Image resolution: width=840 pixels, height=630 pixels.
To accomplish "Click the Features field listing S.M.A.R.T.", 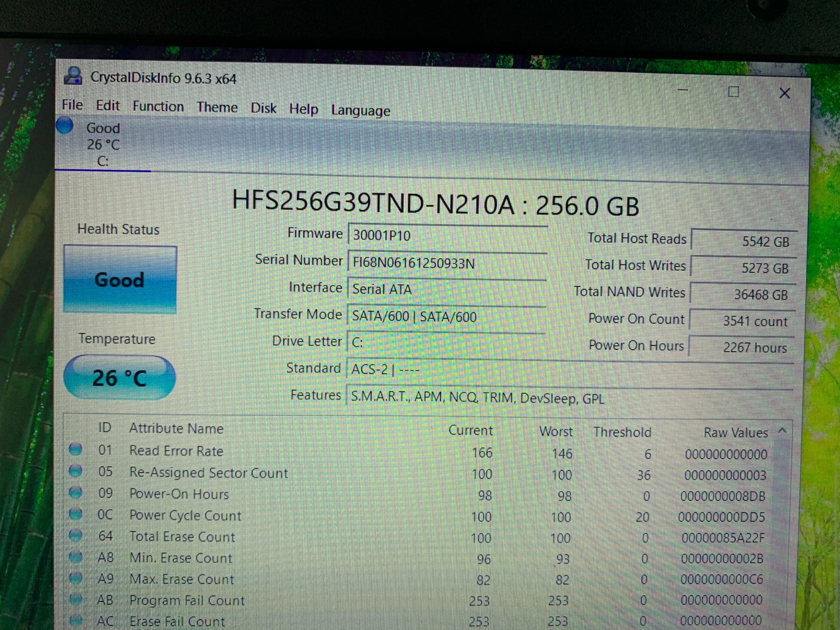I will coord(570,397).
